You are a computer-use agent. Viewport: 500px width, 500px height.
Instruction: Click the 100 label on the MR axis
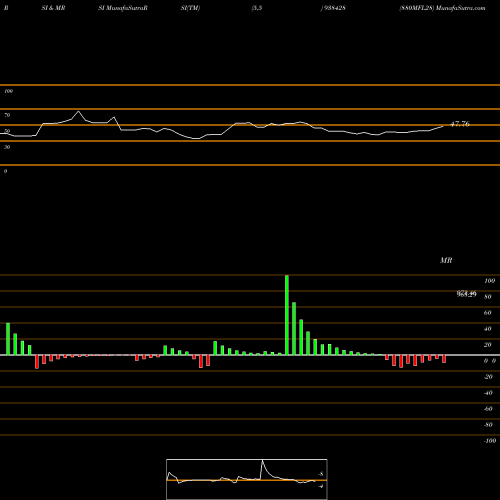489,281
